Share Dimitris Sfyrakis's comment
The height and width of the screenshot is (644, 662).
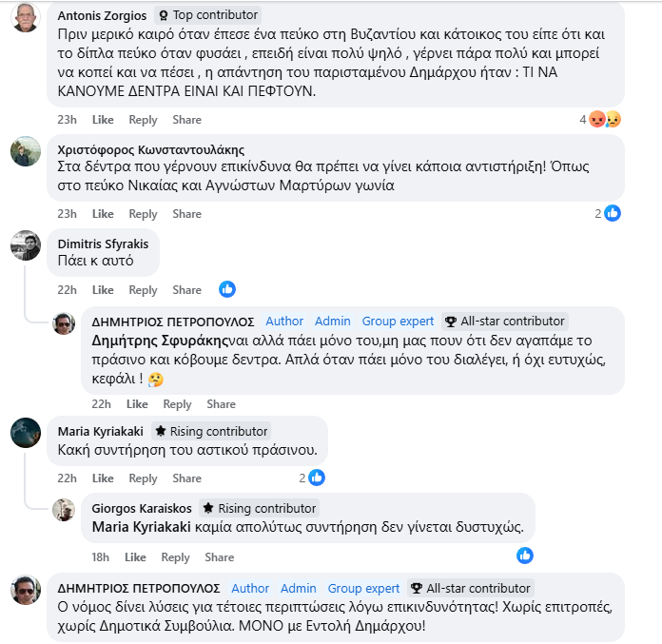click(186, 290)
